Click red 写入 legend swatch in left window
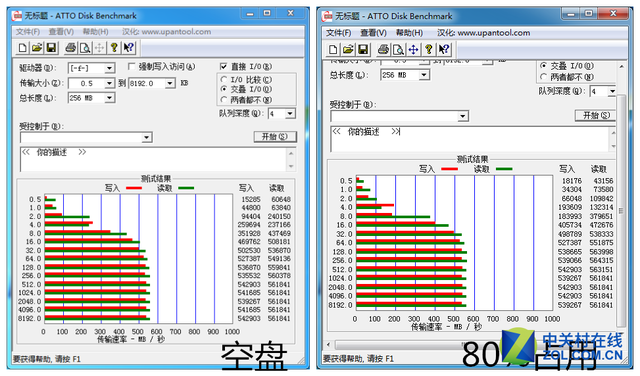Viewport: 640px width, 376px height. click(x=134, y=188)
